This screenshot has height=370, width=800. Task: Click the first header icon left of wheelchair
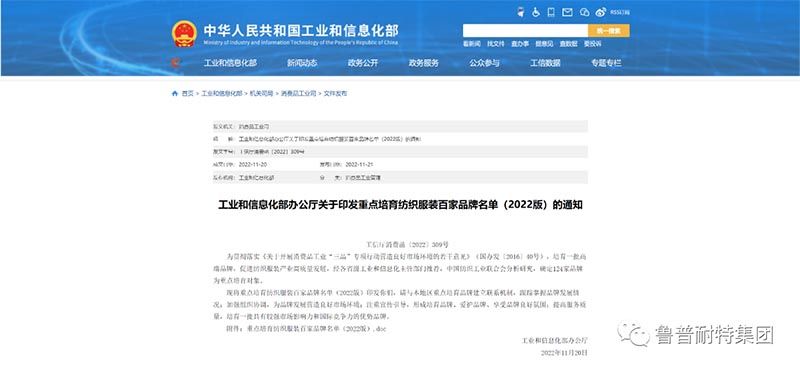tap(520, 12)
